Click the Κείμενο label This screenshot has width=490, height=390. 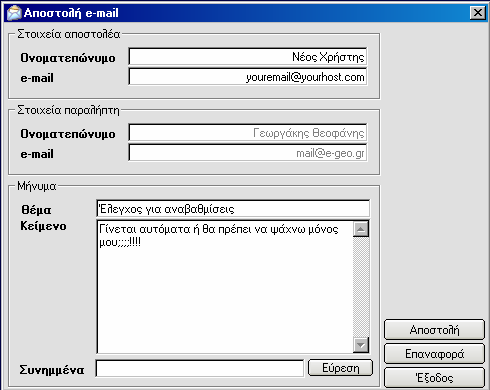click(x=43, y=226)
